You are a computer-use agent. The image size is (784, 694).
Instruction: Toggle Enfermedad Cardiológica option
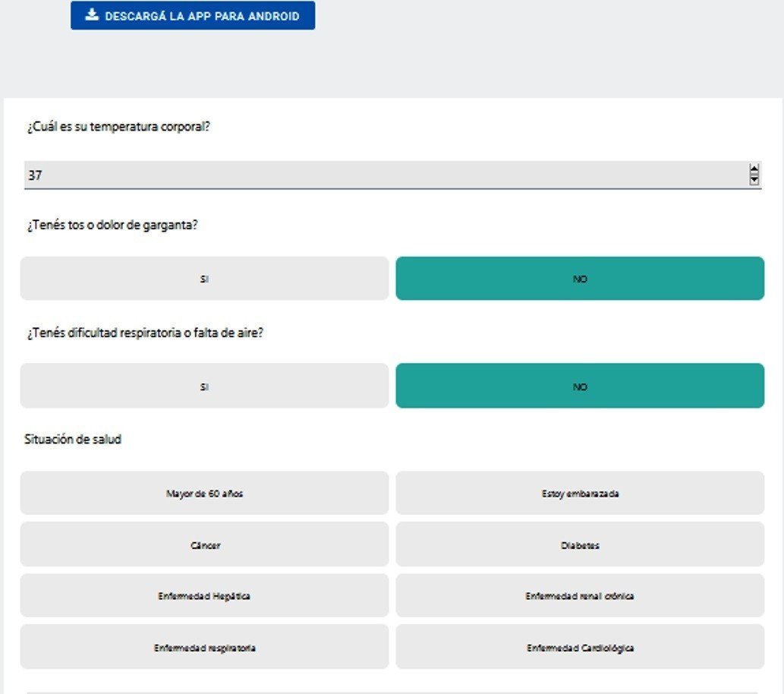pos(580,647)
